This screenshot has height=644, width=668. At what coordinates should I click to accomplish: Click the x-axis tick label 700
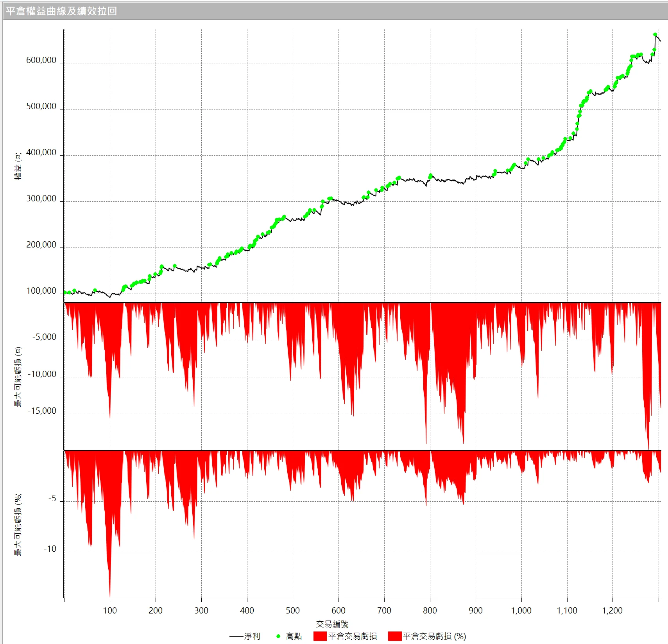[x=384, y=610]
